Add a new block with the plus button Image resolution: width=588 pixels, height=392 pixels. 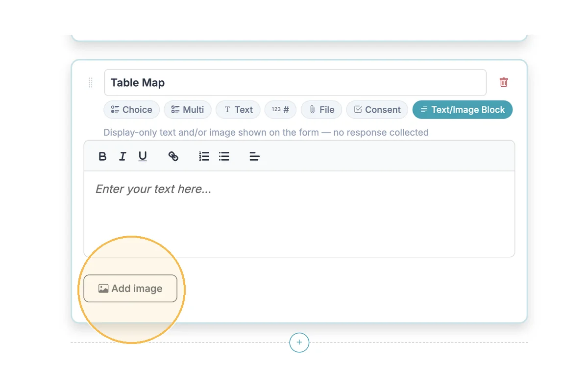click(x=299, y=343)
